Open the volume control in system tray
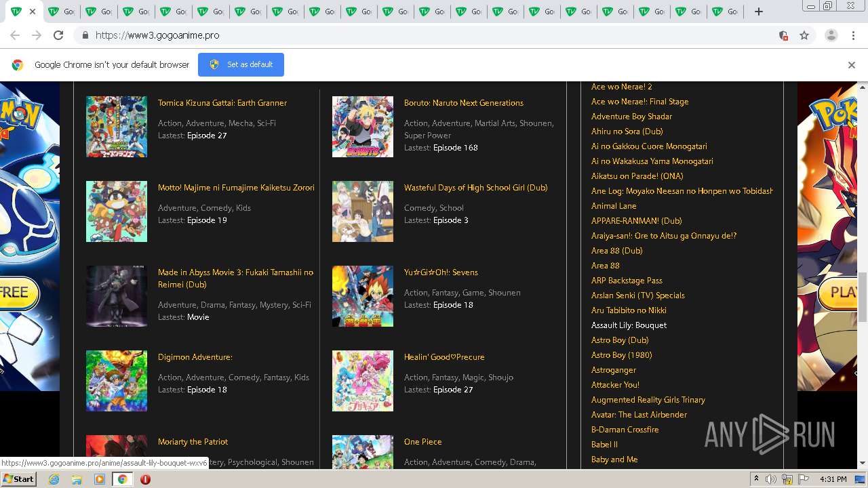 [771, 479]
